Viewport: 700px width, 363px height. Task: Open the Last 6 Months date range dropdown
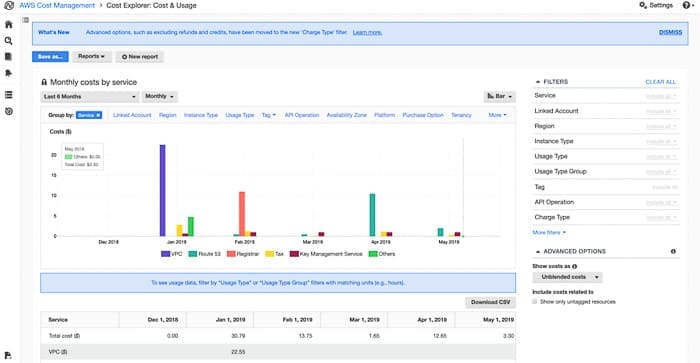pos(89,96)
